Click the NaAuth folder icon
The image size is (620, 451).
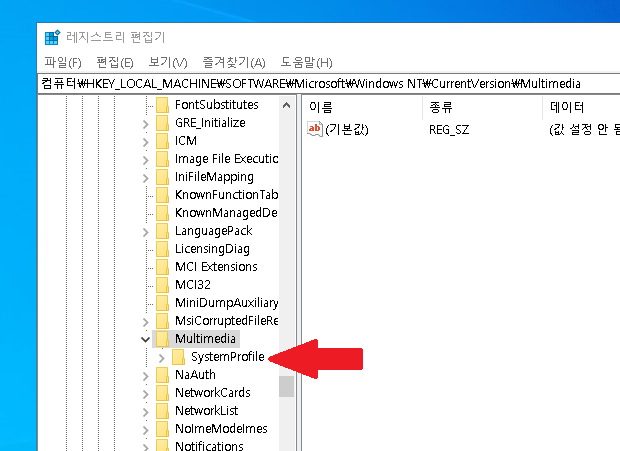coord(163,375)
